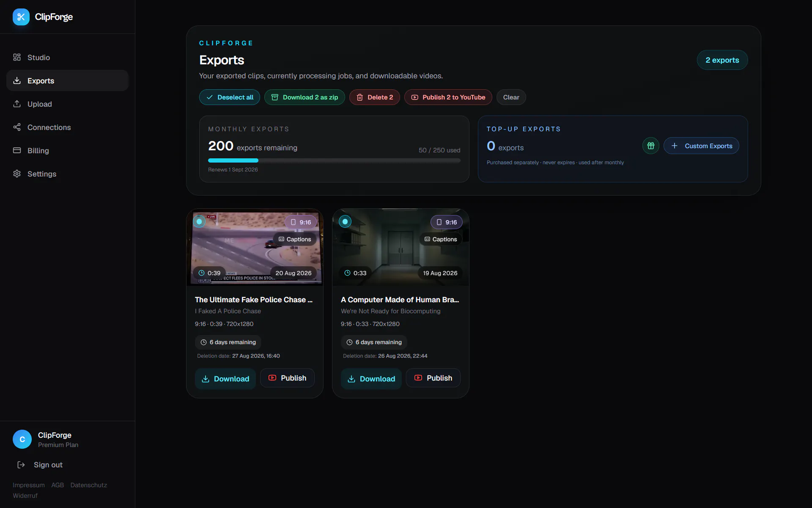Viewport: 812px width, 508px height.
Task: Unselect the Human Brain Computer clip checkbox
Action: [345, 221]
